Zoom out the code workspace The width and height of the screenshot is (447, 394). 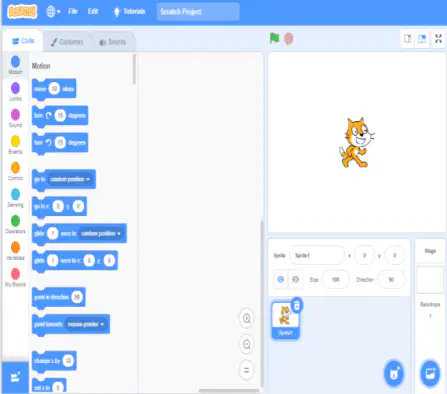247,344
